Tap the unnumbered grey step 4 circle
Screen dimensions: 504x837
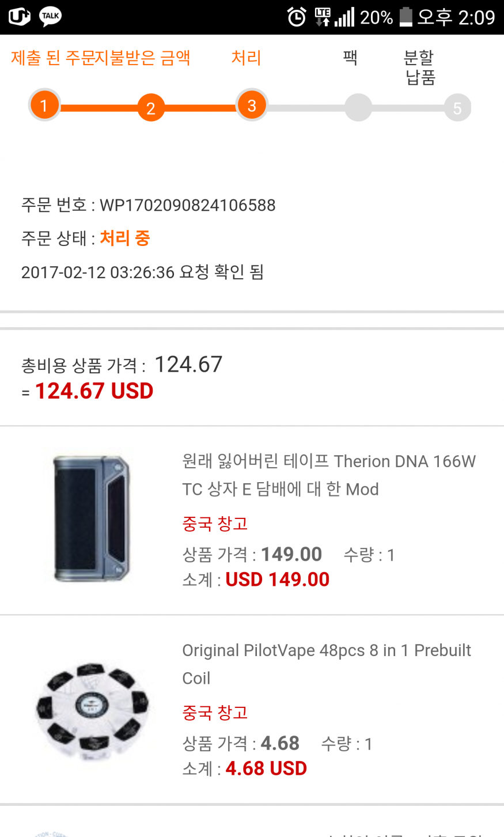[358, 108]
